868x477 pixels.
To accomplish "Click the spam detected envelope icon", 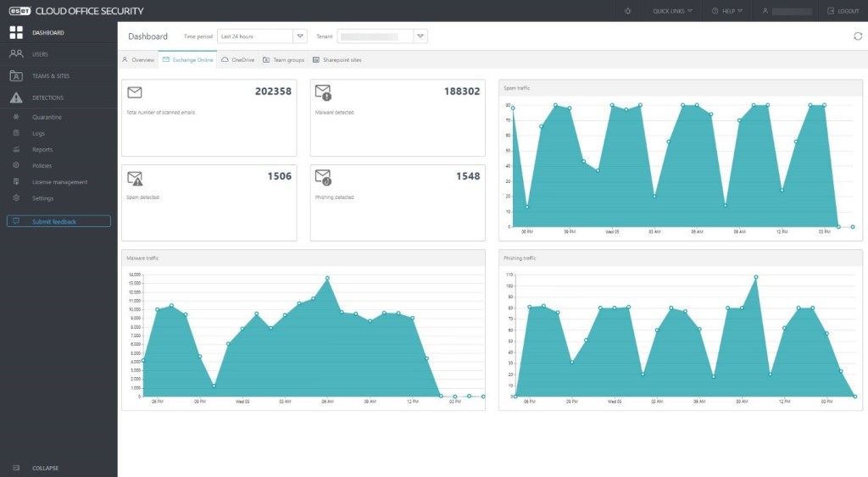I will tap(135, 178).
